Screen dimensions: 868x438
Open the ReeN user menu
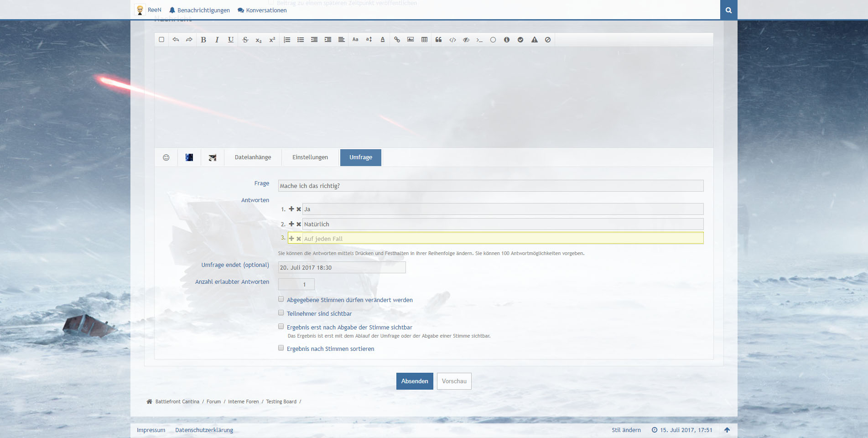[148, 10]
